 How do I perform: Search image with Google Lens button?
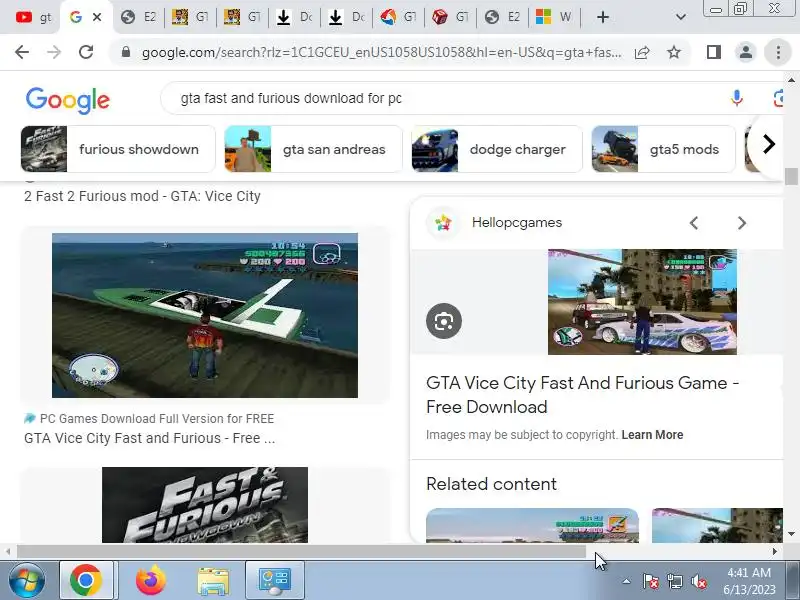click(x=444, y=321)
